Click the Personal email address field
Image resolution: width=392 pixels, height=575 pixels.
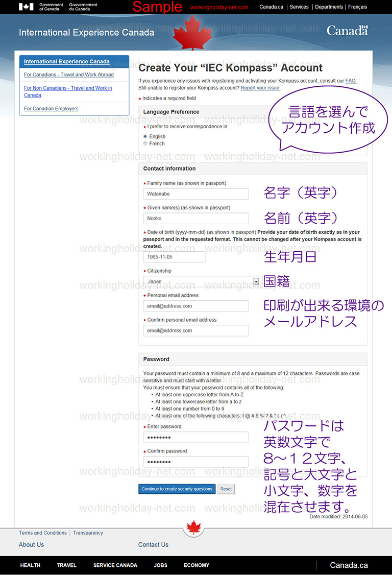click(x=196, y=306)
